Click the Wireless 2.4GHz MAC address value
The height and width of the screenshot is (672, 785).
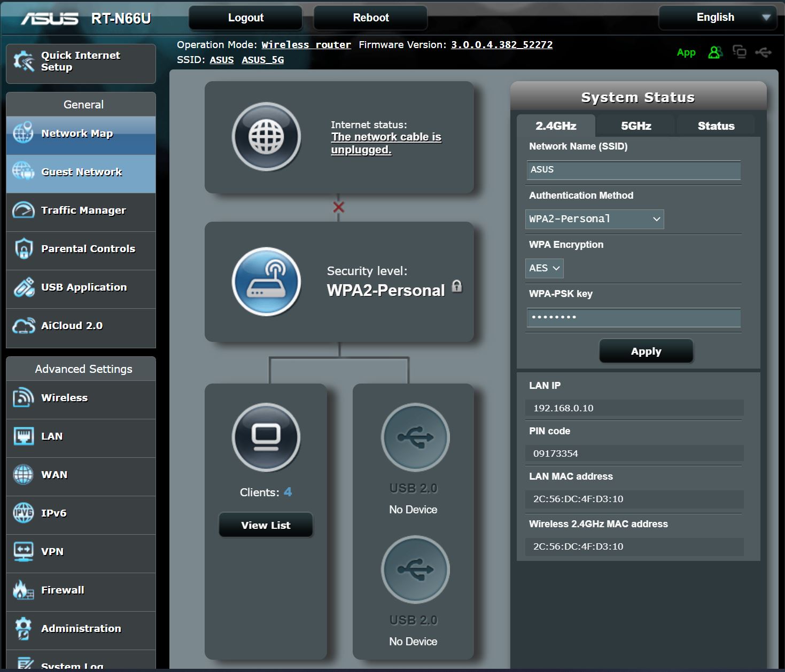634,546
